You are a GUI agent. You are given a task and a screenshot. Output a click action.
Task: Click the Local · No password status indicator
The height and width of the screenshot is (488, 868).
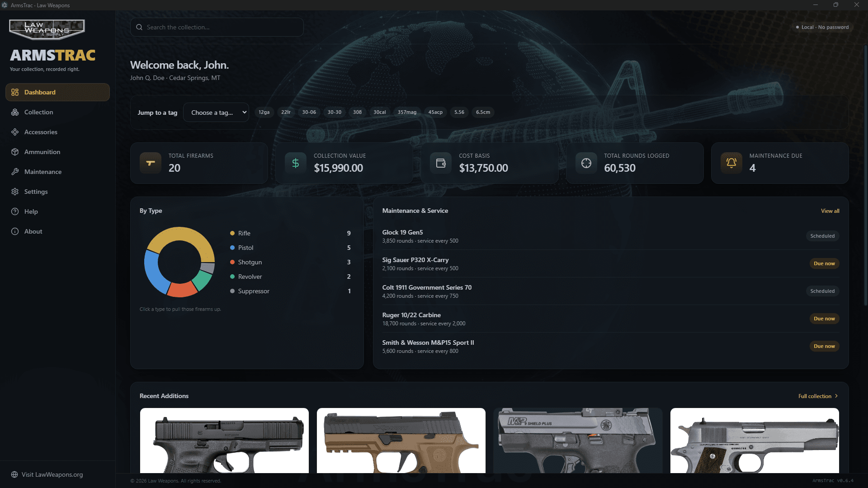822,27
